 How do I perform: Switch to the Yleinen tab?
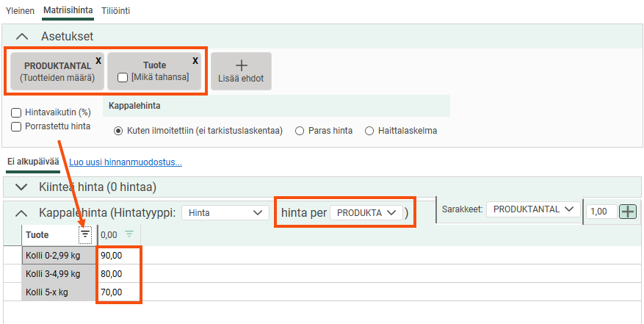coord(20,11)
